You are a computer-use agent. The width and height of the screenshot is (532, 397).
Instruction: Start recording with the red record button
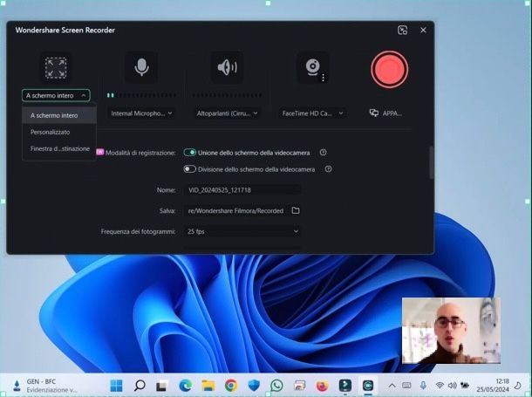coord(390,69)
